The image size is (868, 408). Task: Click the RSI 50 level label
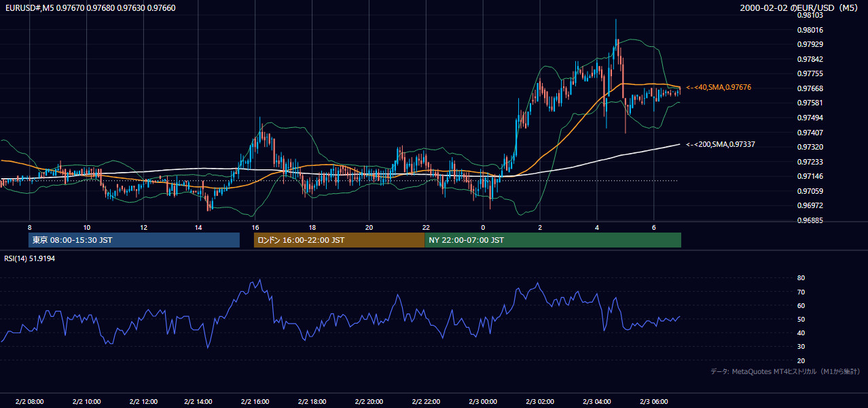pyautogui.click(x=801, y=319)
